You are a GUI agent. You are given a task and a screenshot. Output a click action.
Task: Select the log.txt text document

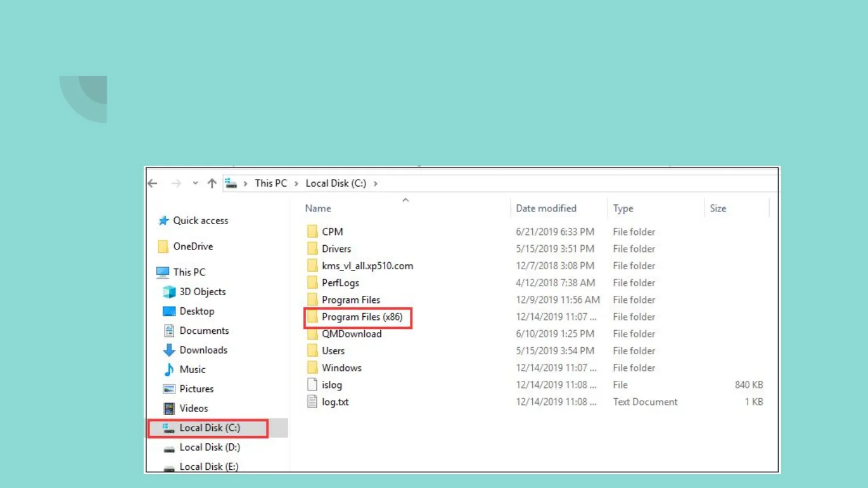tap(335, 402)
